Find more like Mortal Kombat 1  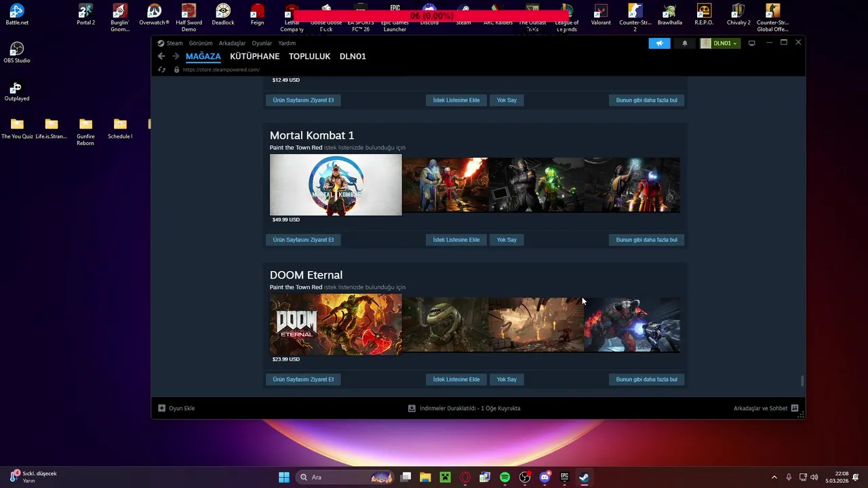tap(646, 240)
